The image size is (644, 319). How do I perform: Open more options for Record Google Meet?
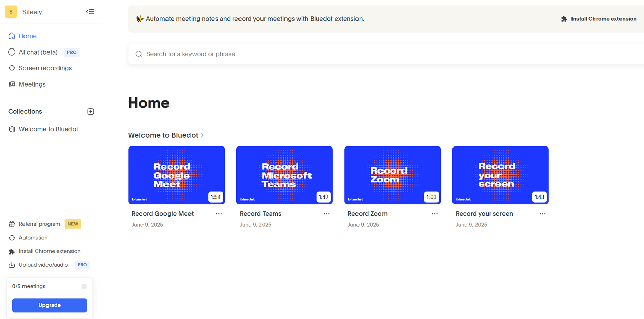[x=219, y=214]
